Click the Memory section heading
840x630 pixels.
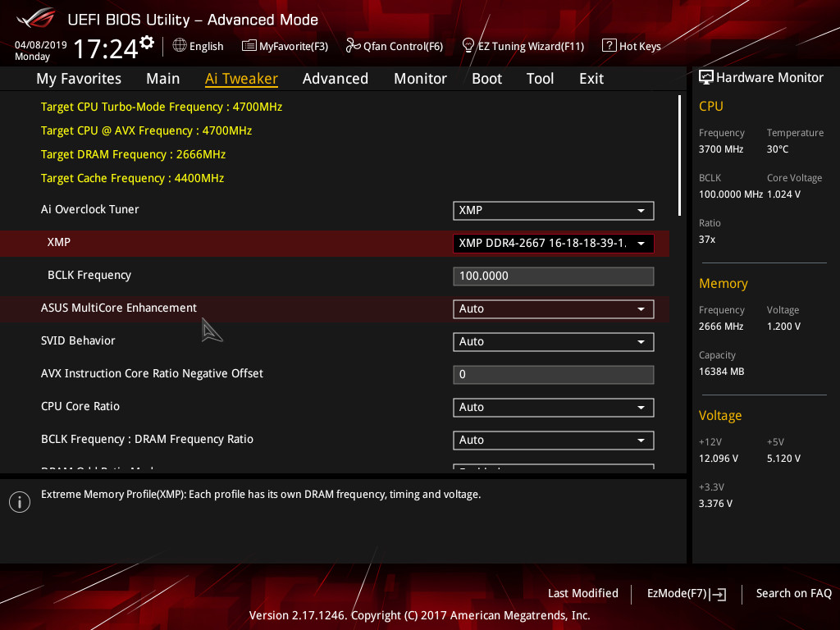click(723, 283)
